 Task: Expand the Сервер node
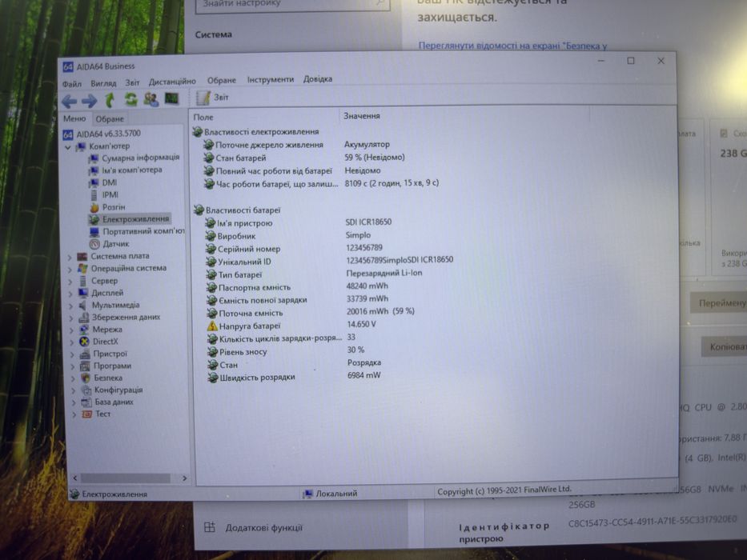pyautogui.click(x=70, y=282)
